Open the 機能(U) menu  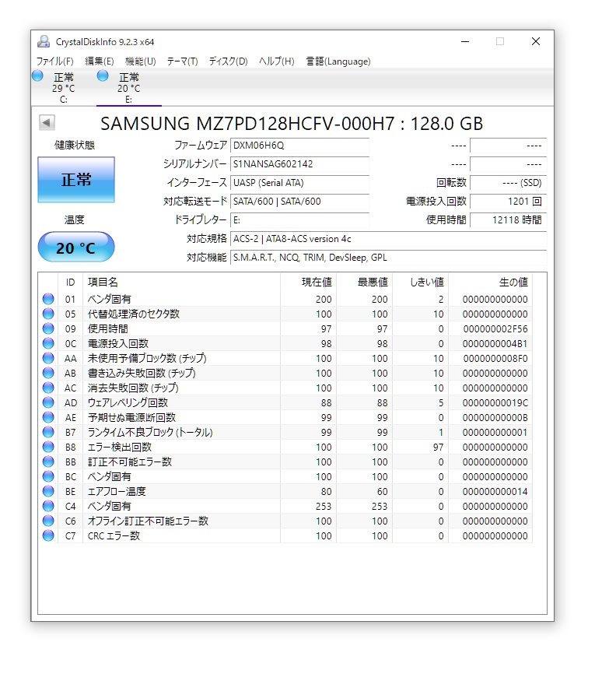[x=140, y=61]
